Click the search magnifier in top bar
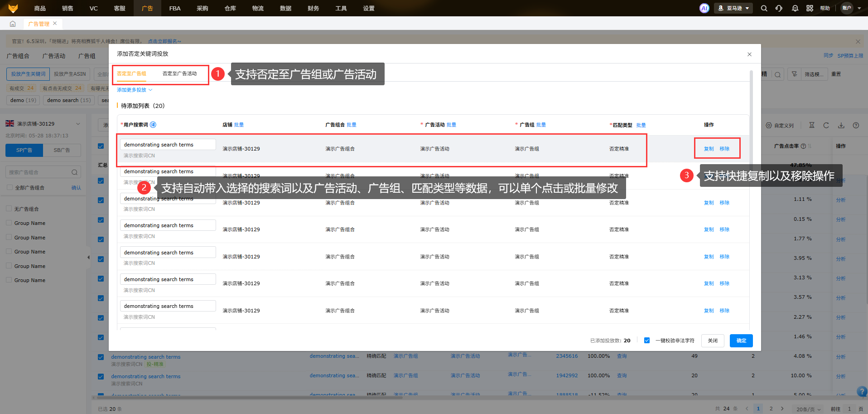This screenshot has height=414, width=868. coord(764,8)
